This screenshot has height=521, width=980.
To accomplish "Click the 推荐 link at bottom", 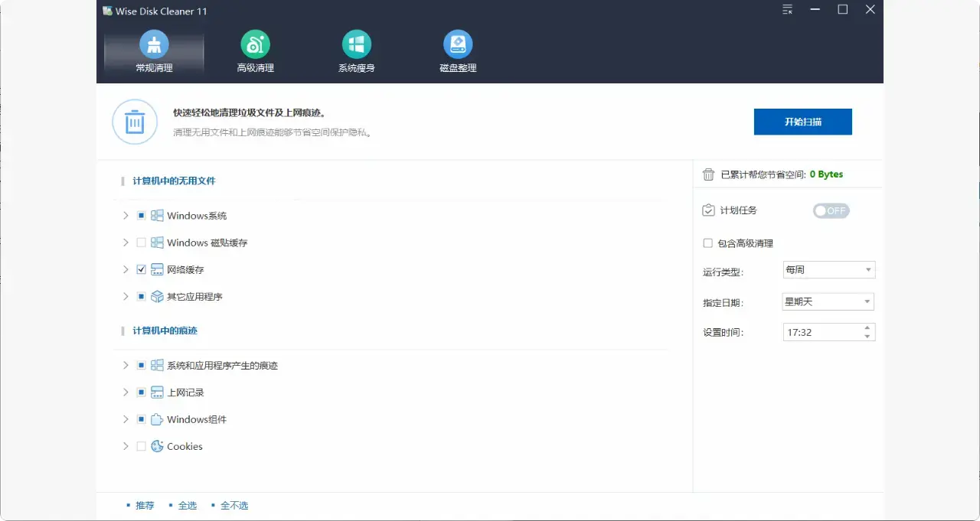I will click(145, 506).
